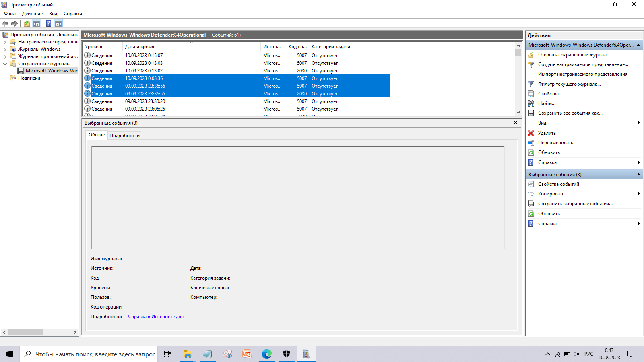Click 'Импорт настраиваемого представления' action
Screen dimensions: 644x362
[583, 74]
